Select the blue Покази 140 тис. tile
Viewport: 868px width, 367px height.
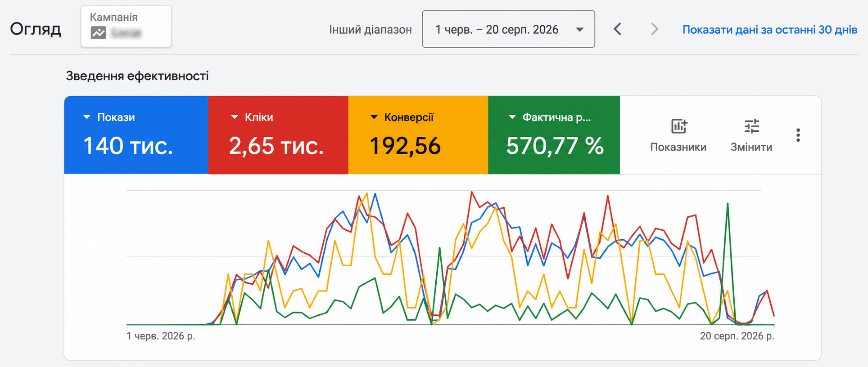pyautogui.click(x=136, y=135)
